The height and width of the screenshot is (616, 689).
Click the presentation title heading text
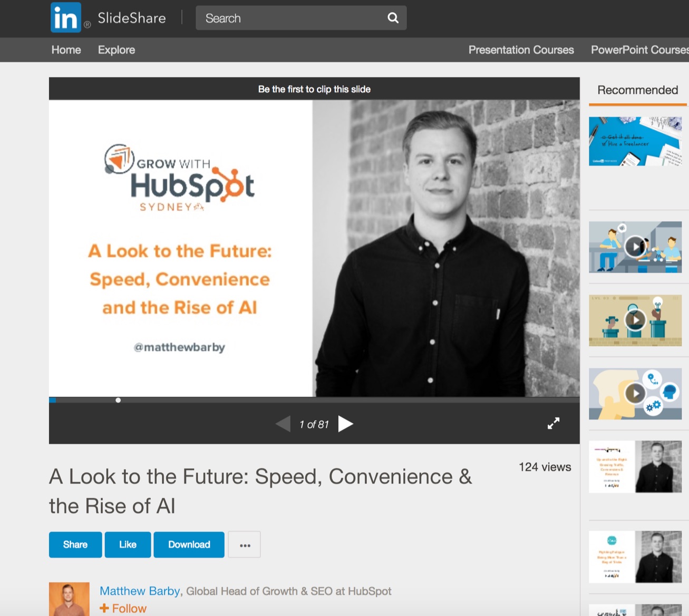[x=260, y=491]
